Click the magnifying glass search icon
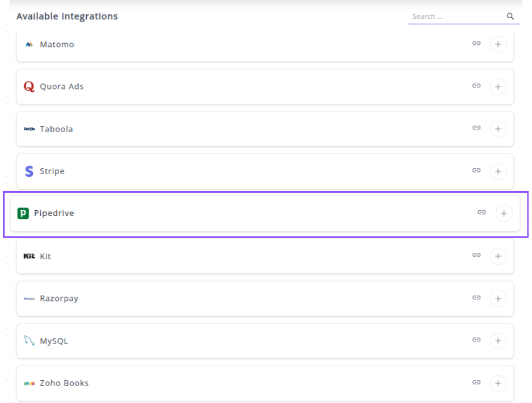The height and width of the screenshot is (403, 532). click(x=510, y=16)
